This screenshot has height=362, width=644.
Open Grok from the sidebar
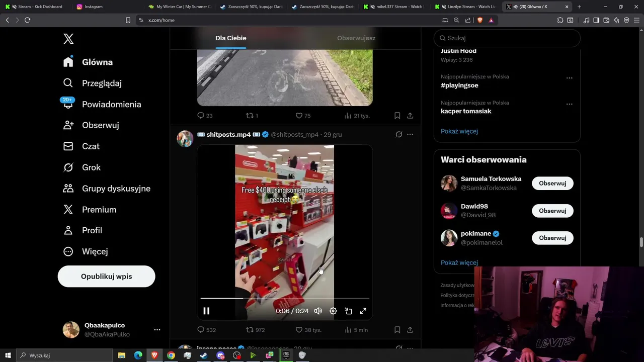point(82,167)
